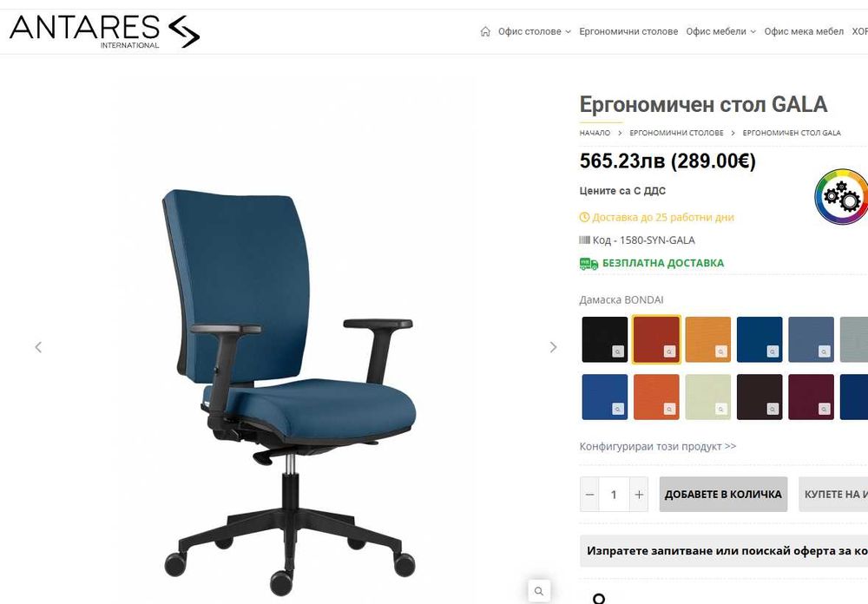Click the home icon in navigation

tap(485, 31)
